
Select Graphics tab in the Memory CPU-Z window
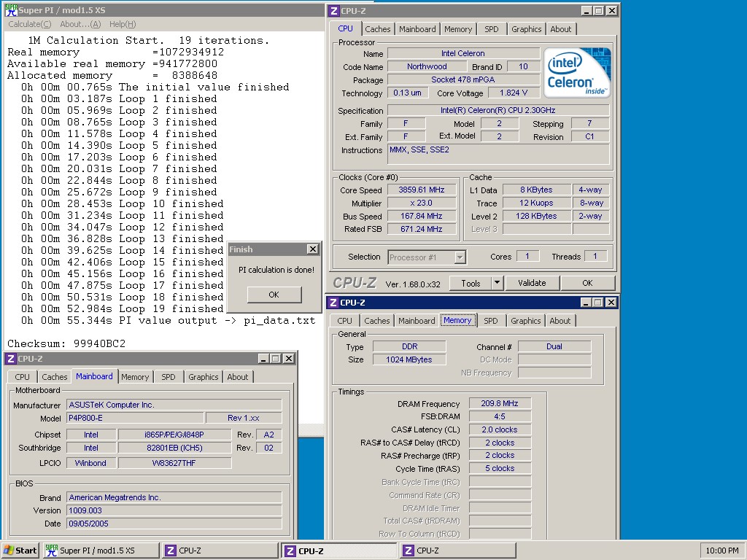coord(525,321)
